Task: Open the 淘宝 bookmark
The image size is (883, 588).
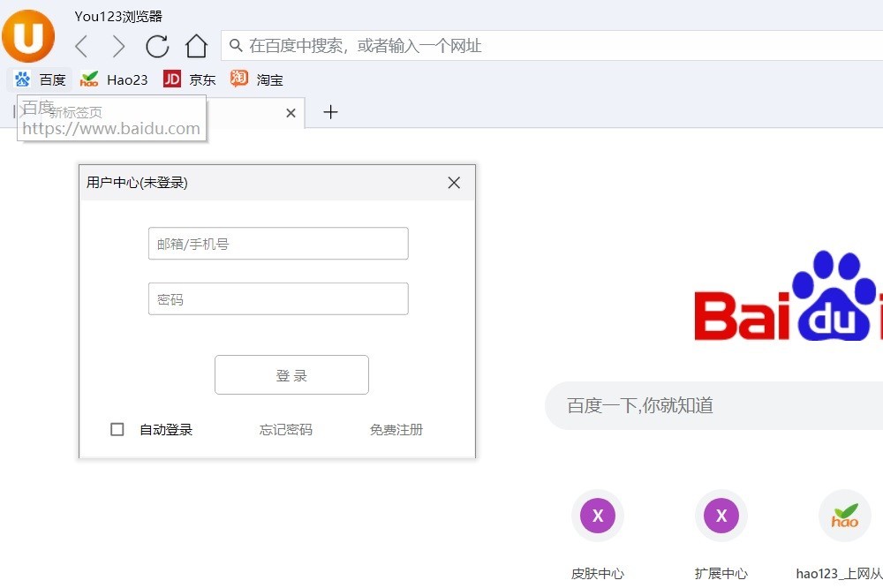Action: (x=256, y=79)
